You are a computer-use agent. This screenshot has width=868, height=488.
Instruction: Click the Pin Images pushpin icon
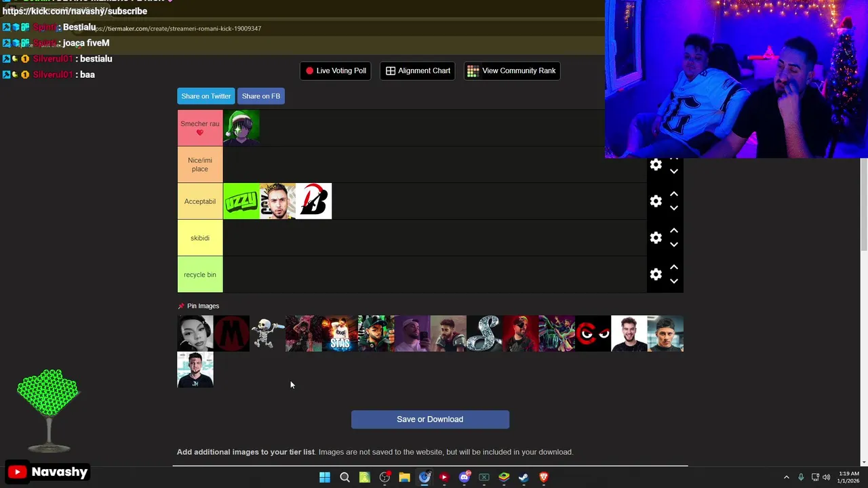click(x=181, y=306)
